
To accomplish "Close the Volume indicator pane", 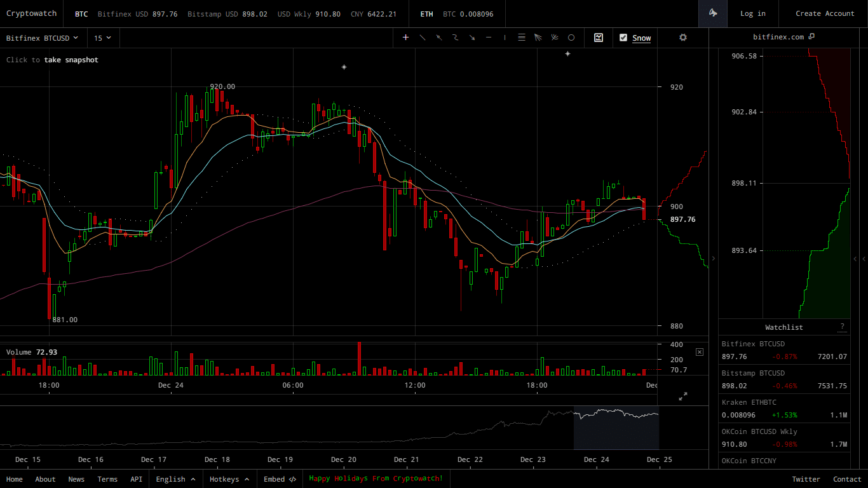I will coord(700,352).
